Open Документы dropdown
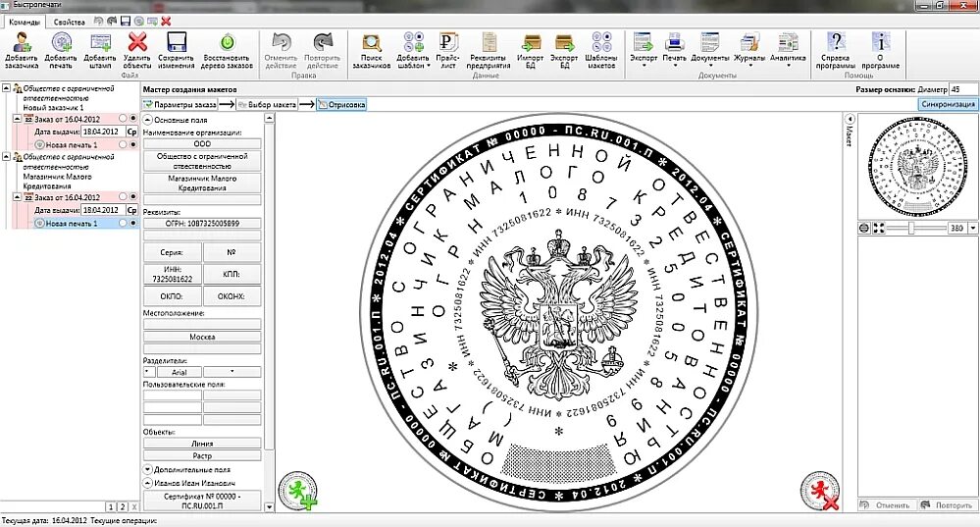 coord(710,51)
